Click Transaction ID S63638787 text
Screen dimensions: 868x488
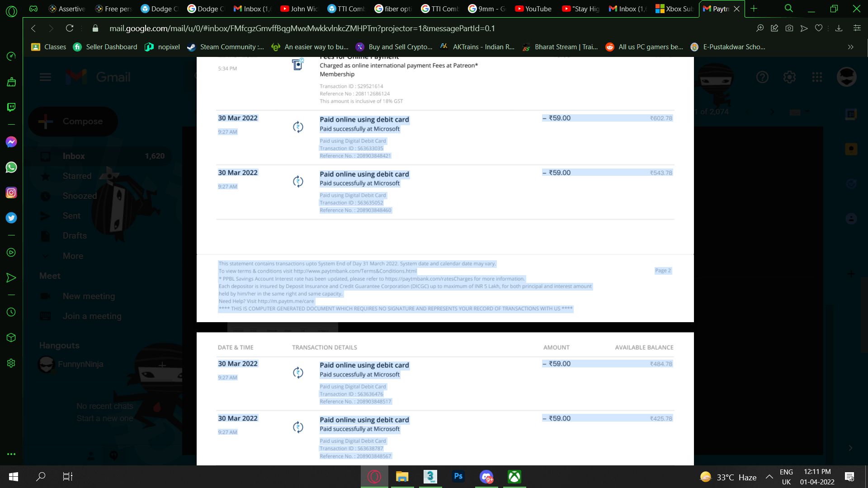pos(351,449)
